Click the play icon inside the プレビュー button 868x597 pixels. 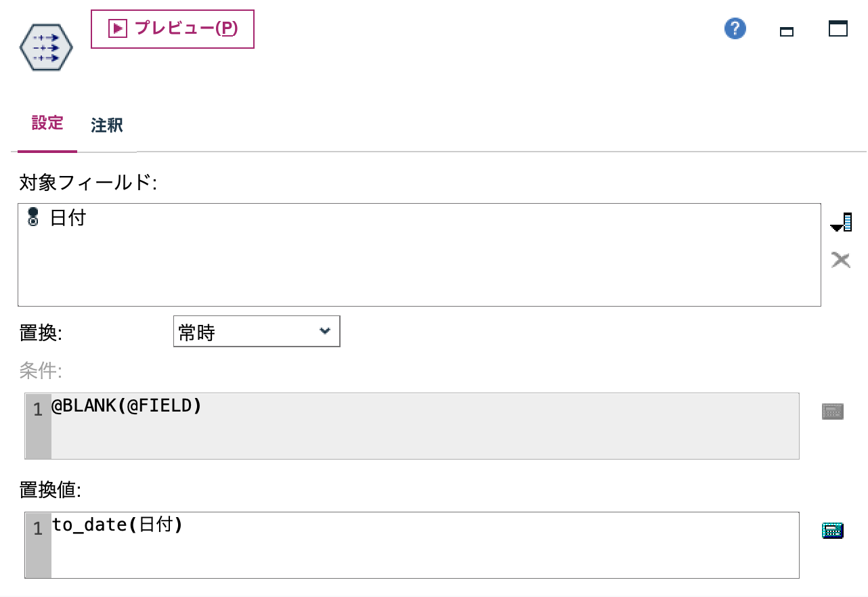(117, 28)
